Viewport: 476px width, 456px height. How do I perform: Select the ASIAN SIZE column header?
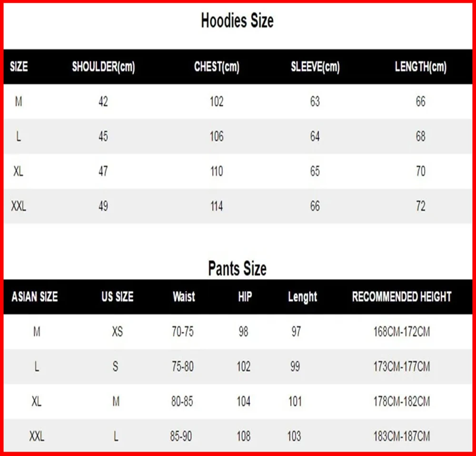(x=35, y=297)
